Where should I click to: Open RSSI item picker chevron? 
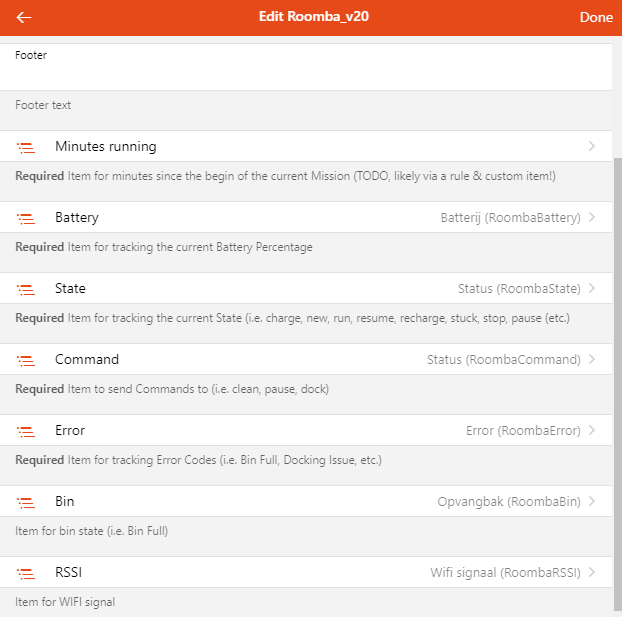pos(592,572)
